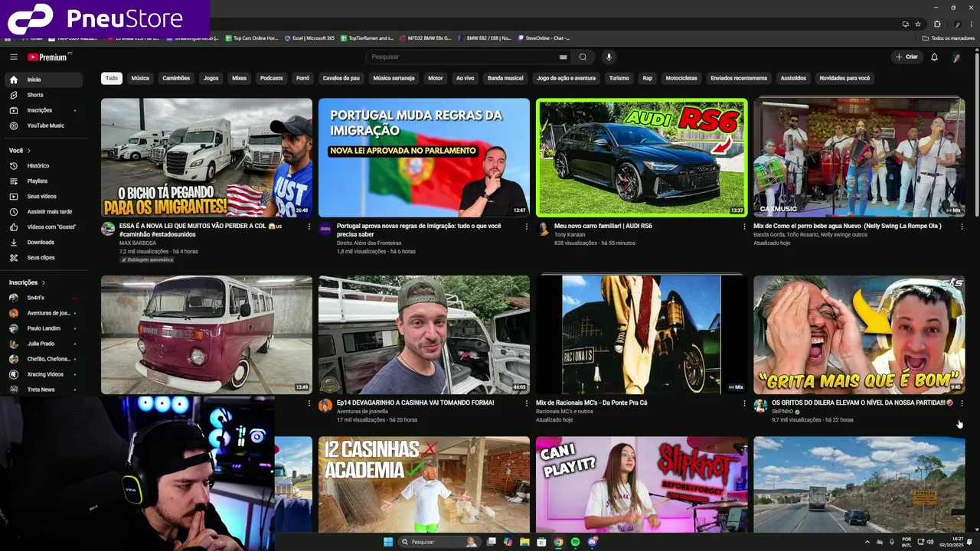Expand the Inscrições subscriptions section header
980x551 pixels.
pos(28,282)
